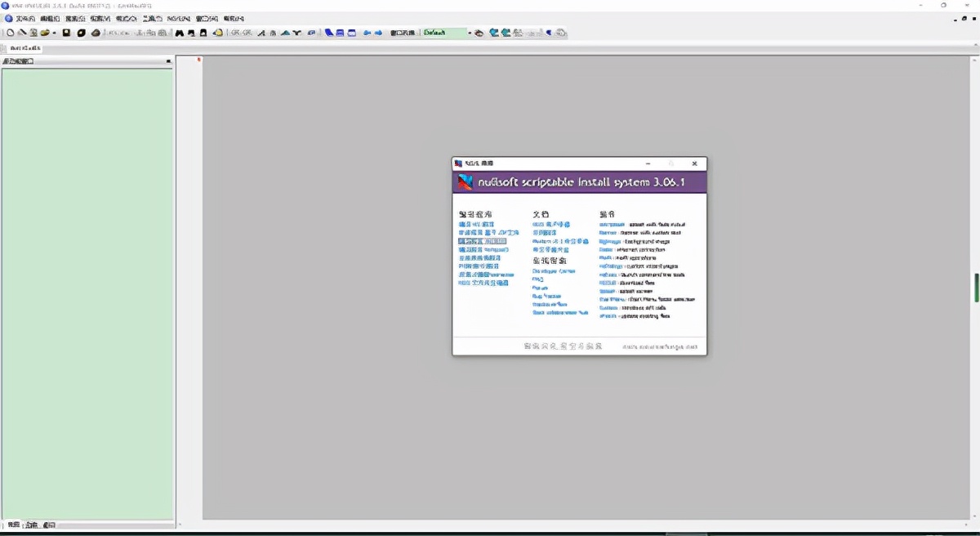Open the Bug Tracker link
Image resolution: width=980 pixels, height=536 pixels.
(x=546, y=296)
